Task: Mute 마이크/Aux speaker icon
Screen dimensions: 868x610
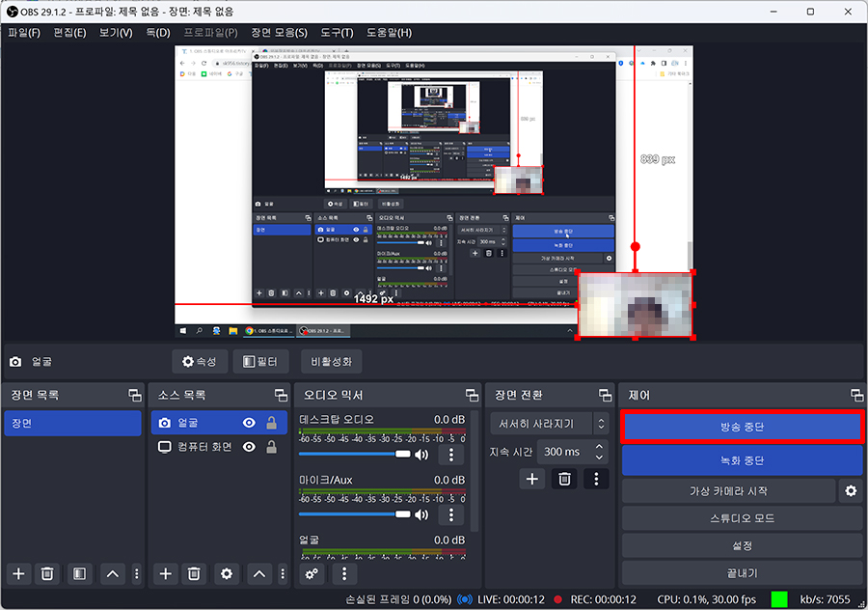Action: [421, 514]
